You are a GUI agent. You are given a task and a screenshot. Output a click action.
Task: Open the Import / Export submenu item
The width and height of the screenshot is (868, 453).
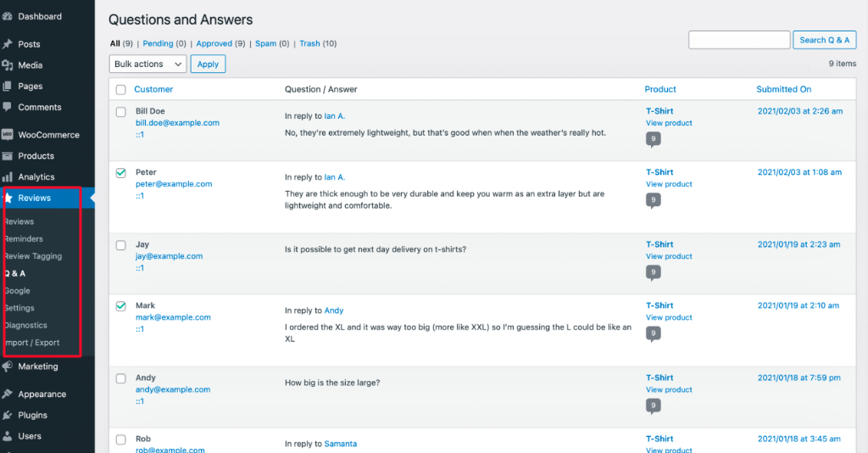tap(31, 343)
